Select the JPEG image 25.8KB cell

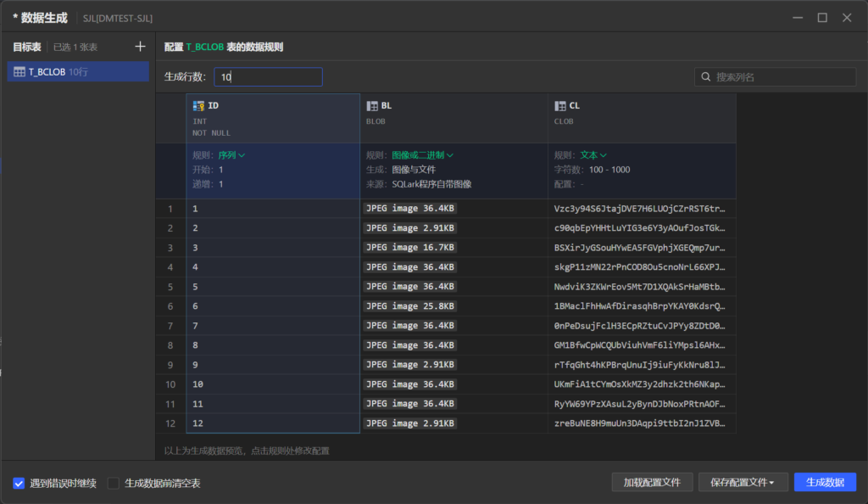[409, 306]
